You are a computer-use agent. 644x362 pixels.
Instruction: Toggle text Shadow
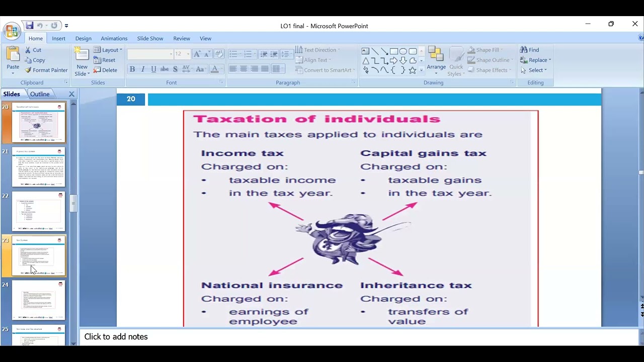[175, 69]
